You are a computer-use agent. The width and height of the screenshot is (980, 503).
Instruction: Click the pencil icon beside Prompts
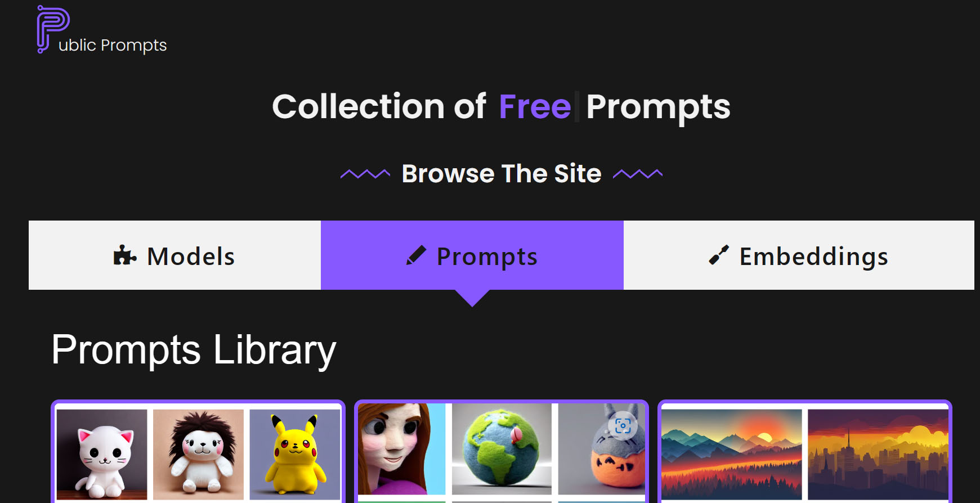click(416, 255)
